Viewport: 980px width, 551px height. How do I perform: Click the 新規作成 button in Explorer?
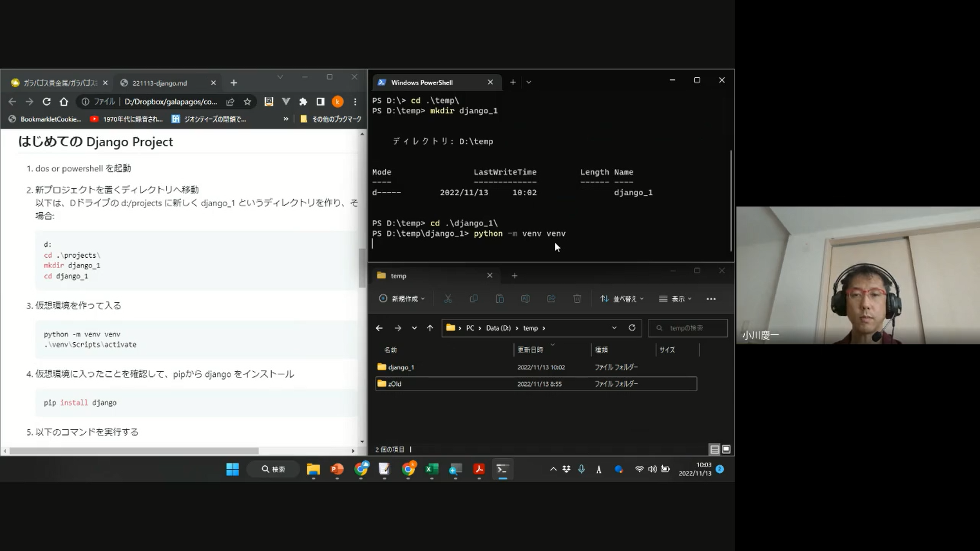point(402,299)
